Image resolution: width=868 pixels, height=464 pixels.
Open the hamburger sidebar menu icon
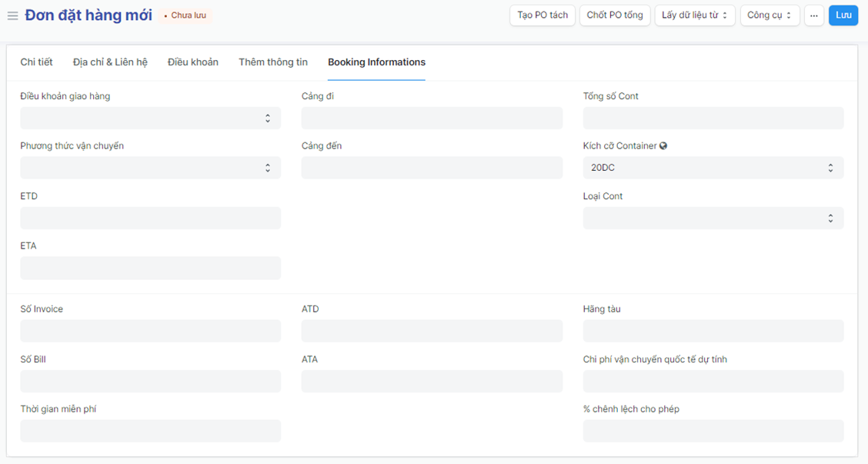click(12, 16)
